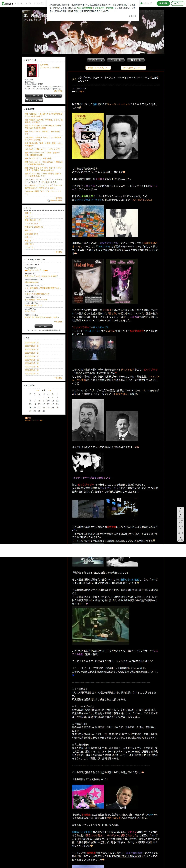This screenshot has height=868, width=186.
Task: Open the 著作権についてのご注意 link
Action: point(34,421)
